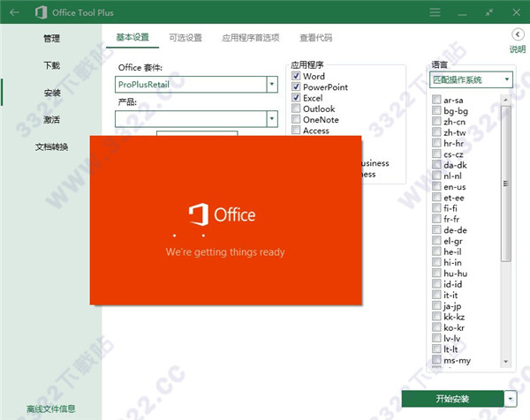Screen dimensions: 530x420
Task: Minimize the Office Tool Plus window
Action: (x=462, y=14)
